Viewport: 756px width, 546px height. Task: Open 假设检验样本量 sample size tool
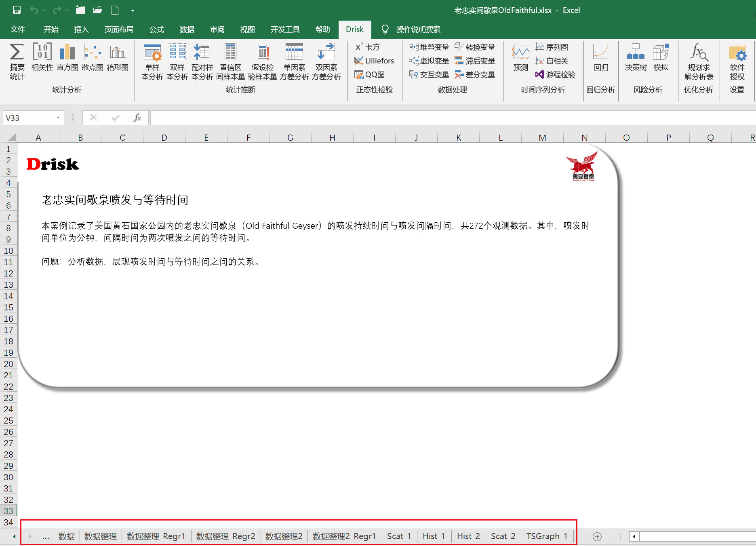coord(263,62)
